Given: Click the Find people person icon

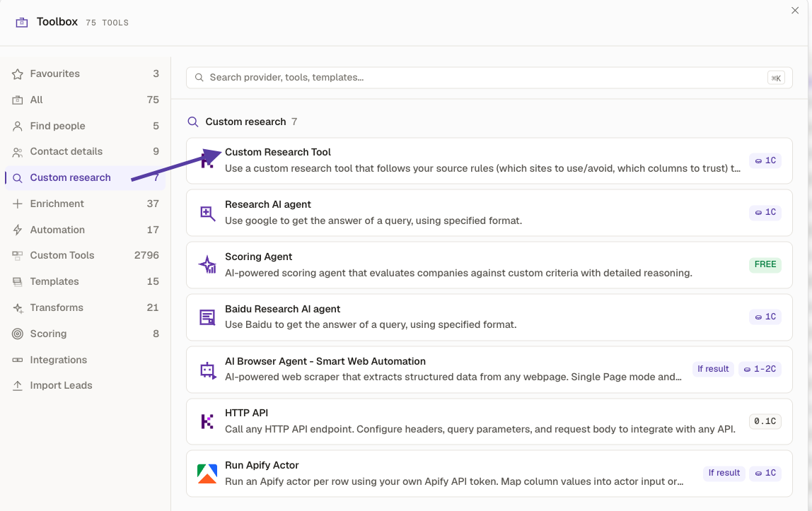Looking at the screenshot, I should 18,126.
